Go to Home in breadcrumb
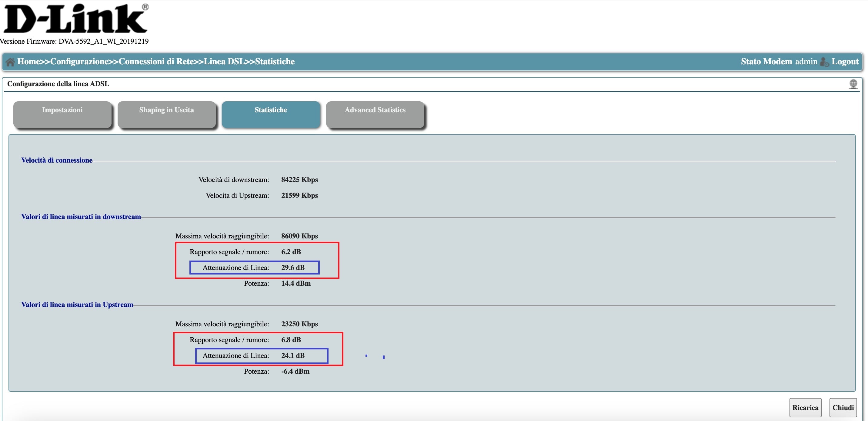Screen dimensions: 868x421 point(28,61)
